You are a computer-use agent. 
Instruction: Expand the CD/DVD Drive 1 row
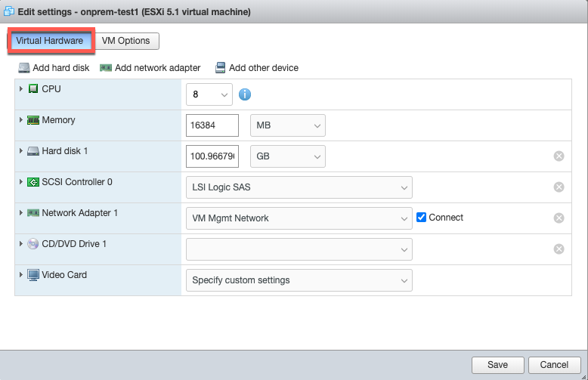pyautogui.click(x=21, y=244)
